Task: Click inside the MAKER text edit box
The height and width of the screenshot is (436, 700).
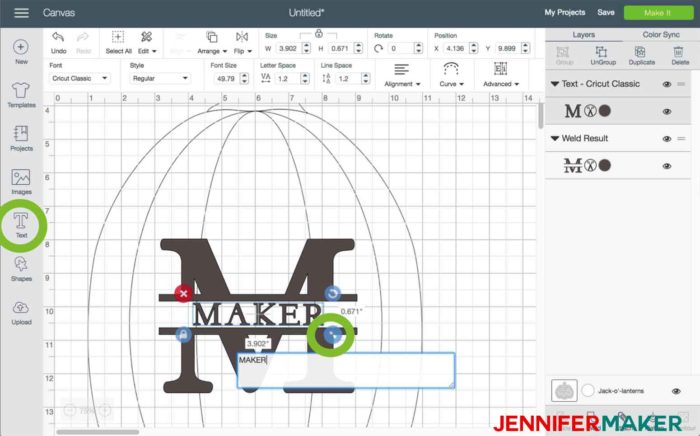Action: tap(346, 370)
